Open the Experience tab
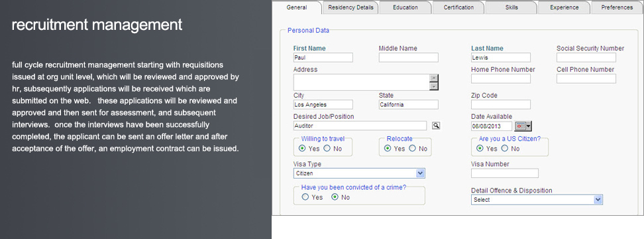Image resolution: width=644 pixels, height=239 pixels. [x=564, y=7]
